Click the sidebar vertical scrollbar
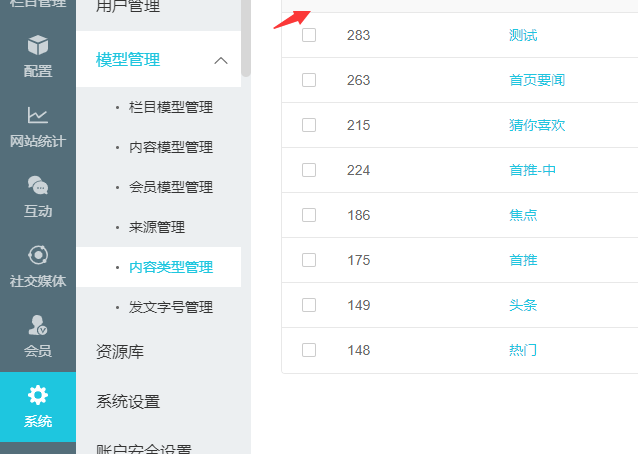Viewport: 638px width, 454px height. coord(246,40)
